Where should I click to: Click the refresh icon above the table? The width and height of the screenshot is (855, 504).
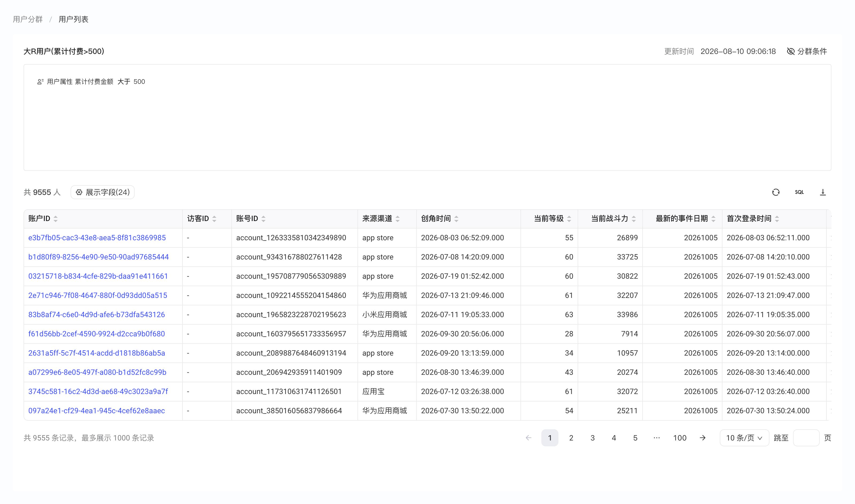click(x=775, y=192)
